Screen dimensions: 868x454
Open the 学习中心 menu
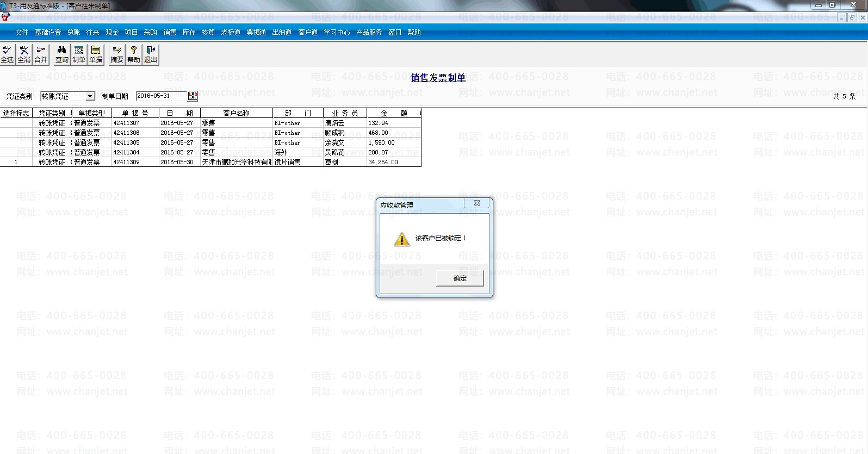coord(337,32)
